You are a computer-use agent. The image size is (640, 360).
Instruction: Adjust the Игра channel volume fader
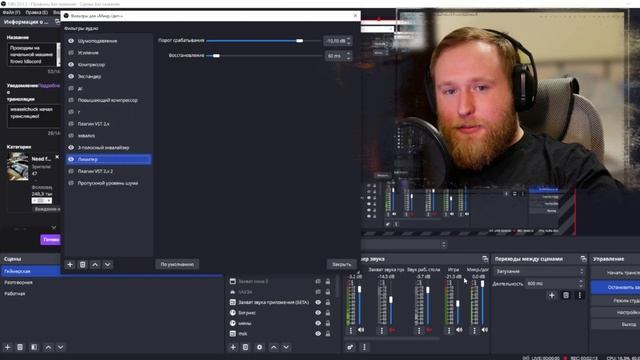coord(458,304)
